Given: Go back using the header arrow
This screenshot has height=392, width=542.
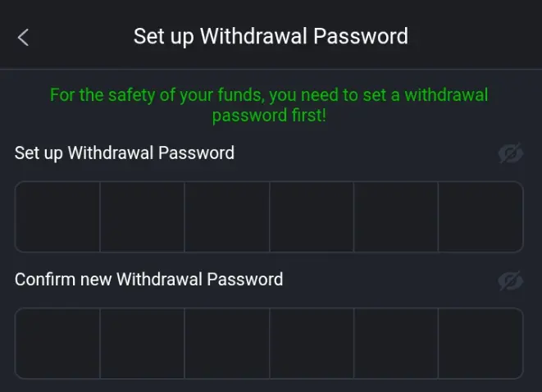Looking at the screenshot, I should 23,37.
